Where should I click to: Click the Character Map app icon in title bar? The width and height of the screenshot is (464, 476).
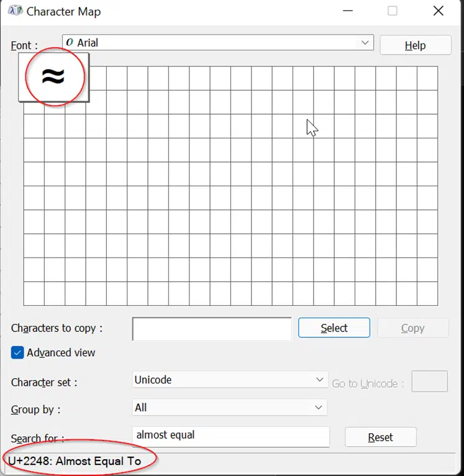(15, 11)
